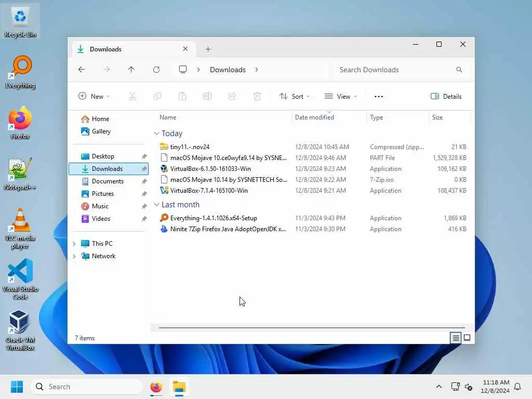Image resolution: width=532 pixels, height=399 pixels.
Task: Collapse the Last month group
Action: point(156,205)
